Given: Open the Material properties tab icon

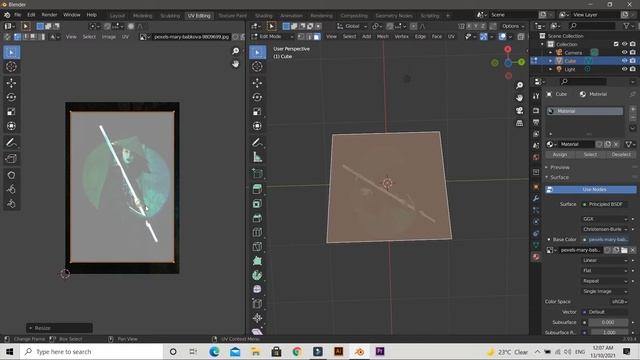Looking at the screenshot, I should [x=536, y=257].
